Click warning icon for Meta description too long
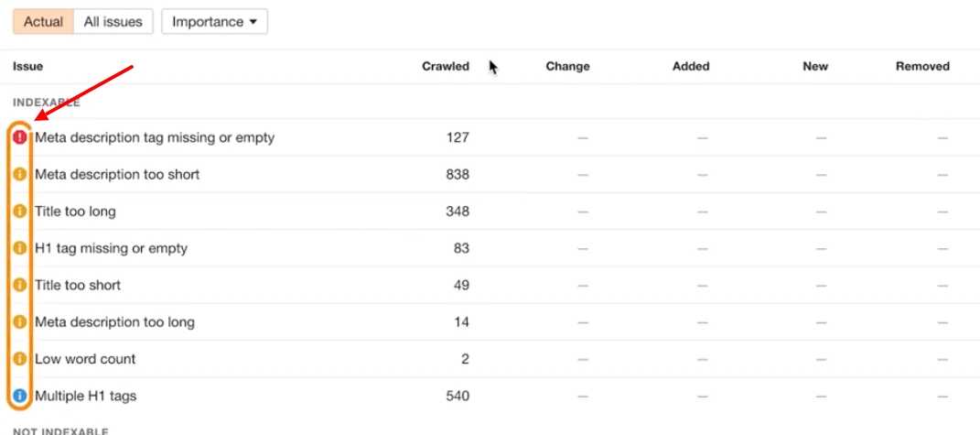Screen dimensions: 980x435 (20, 322)
